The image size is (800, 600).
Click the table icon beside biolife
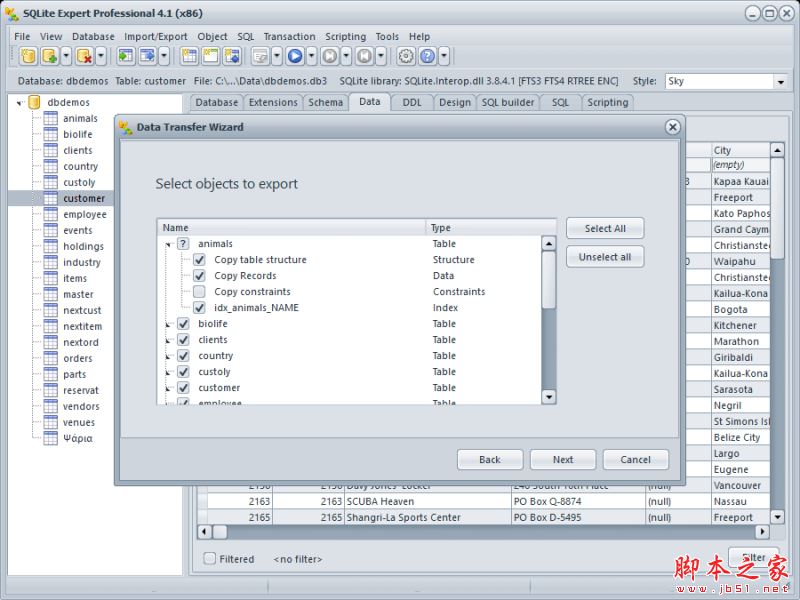click(51, 134)
